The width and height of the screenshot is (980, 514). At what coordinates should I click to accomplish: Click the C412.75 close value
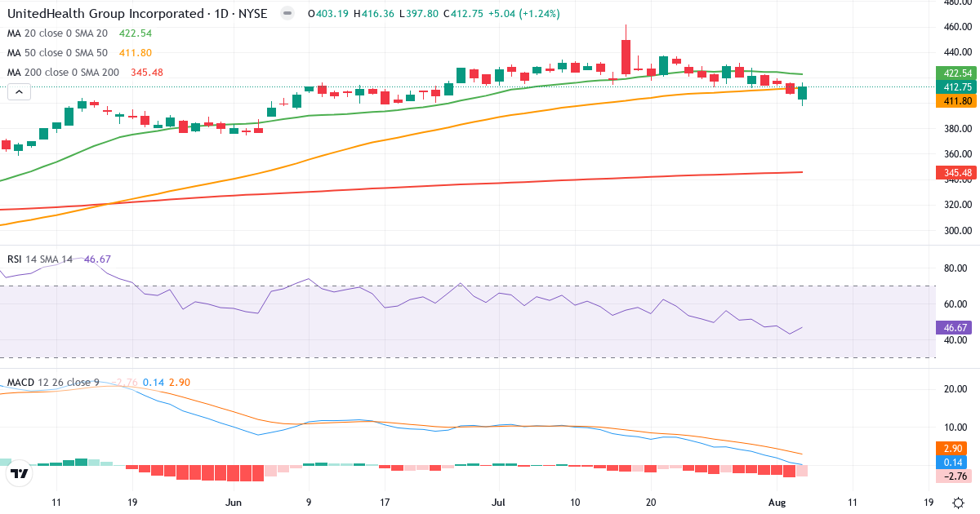click(x=465, y=14)
